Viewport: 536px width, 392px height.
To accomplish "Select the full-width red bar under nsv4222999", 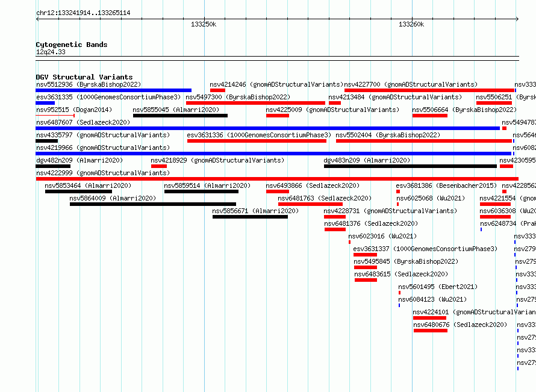I will (277, 179).
